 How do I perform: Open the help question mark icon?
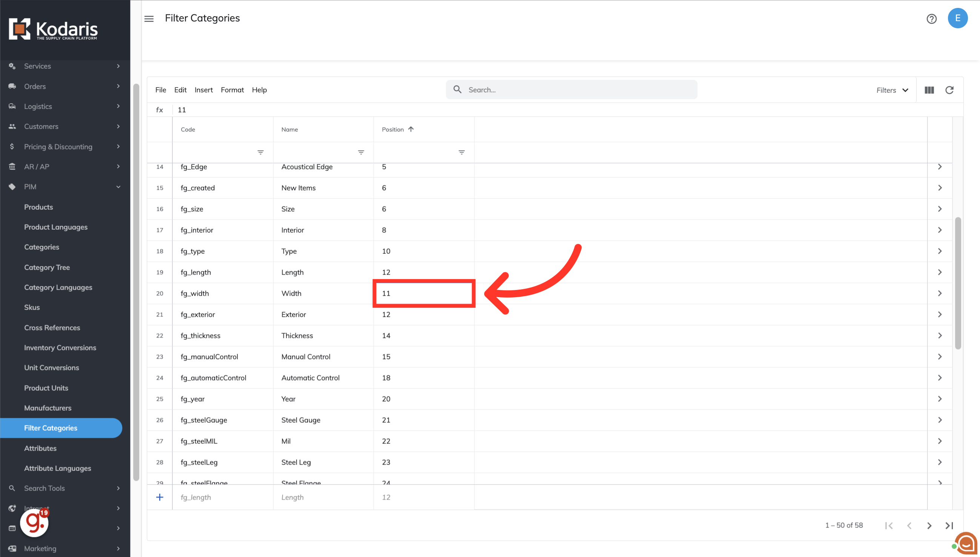point(931,19)
